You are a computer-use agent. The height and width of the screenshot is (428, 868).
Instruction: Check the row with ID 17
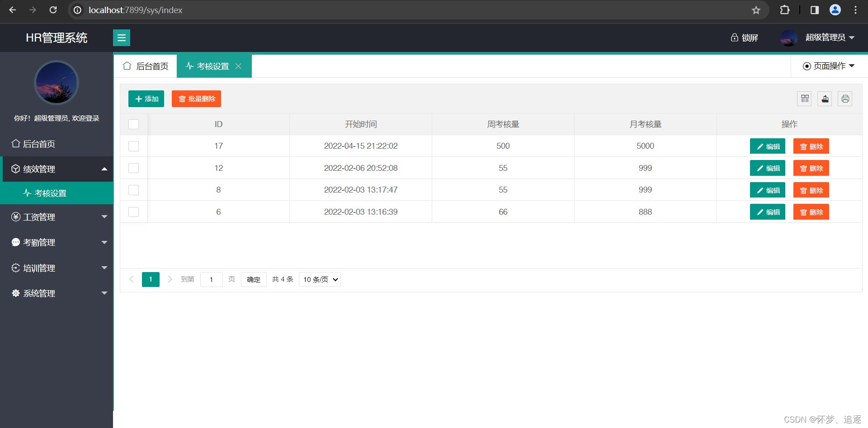point(134,146)
